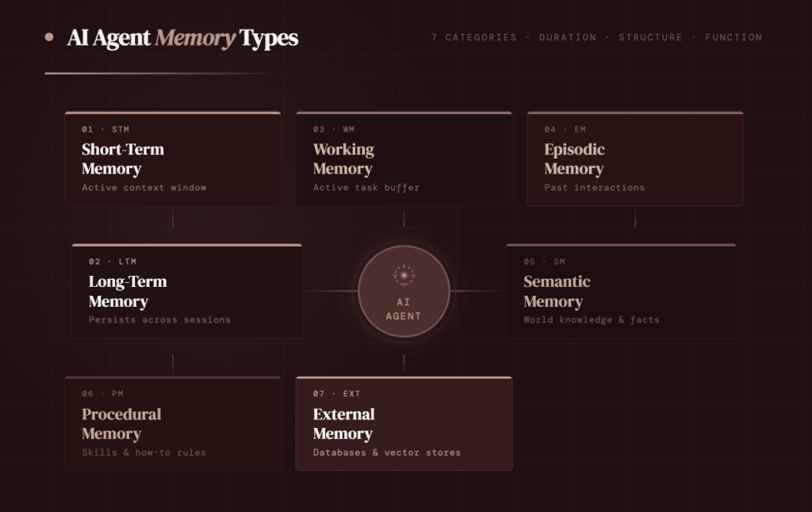The width and height of the screenshot is (812, 512).
Task: Click the FUNCTION header label
Action: [733, 37]
